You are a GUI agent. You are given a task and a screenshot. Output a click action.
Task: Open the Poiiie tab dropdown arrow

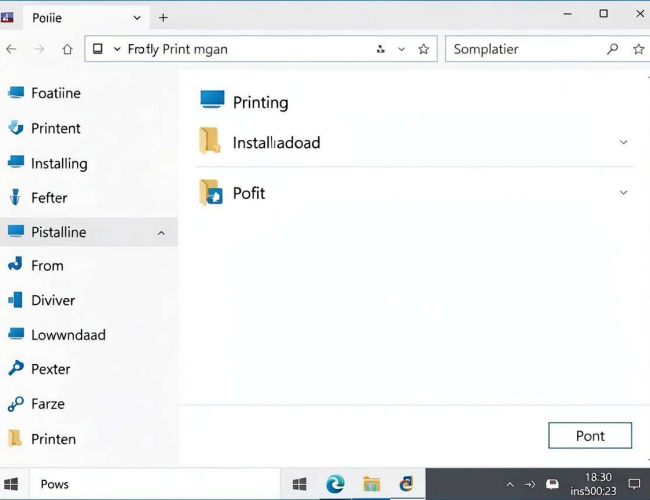[x=137, y=18]
